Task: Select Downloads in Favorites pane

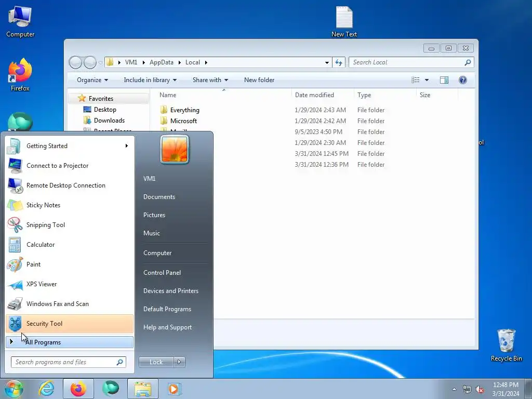Action: (104, 121)
